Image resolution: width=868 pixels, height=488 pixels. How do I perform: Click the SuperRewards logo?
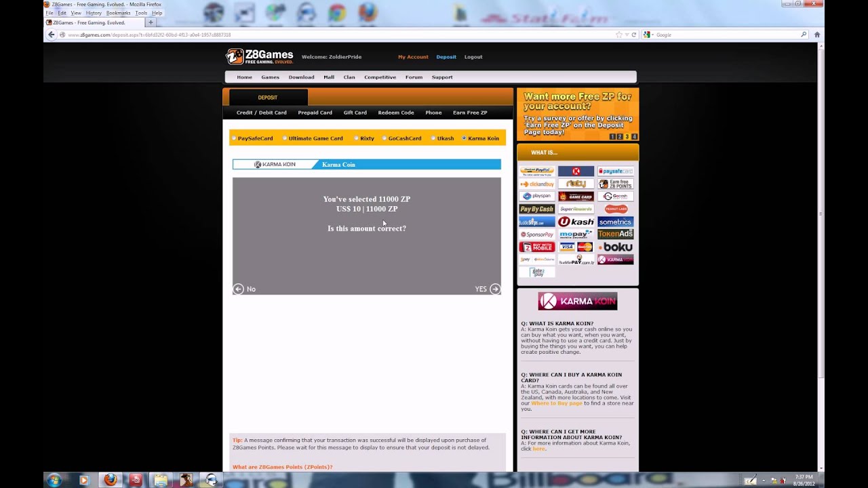coord(576,209)
